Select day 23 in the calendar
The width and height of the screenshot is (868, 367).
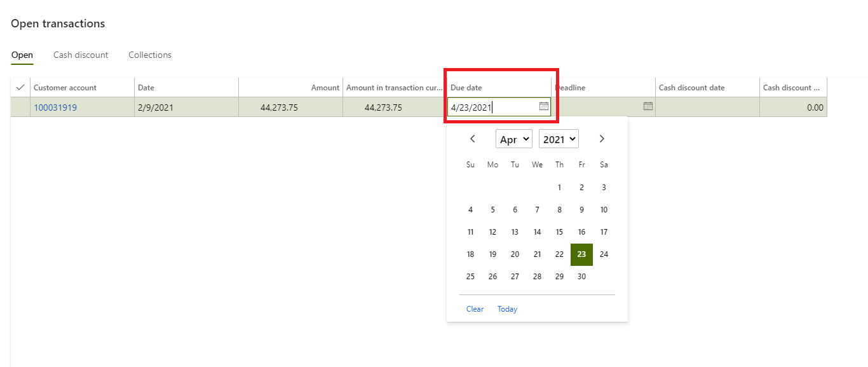[581, 254]
